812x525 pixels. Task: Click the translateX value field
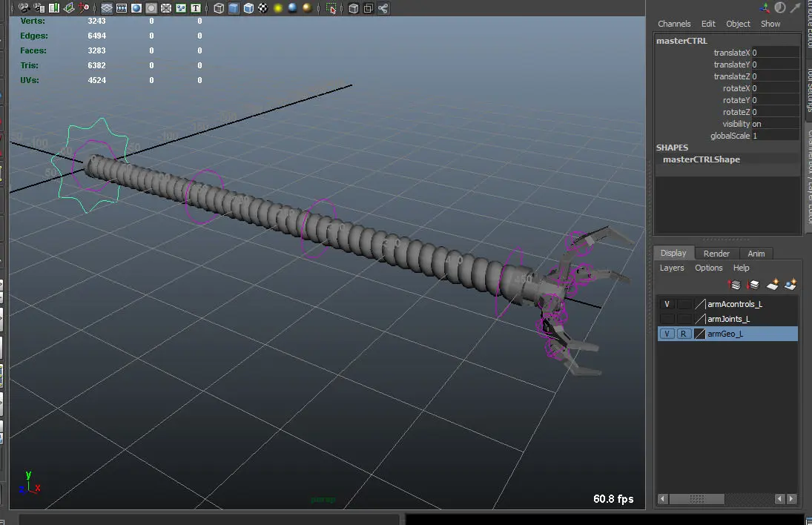pos(775,53)
